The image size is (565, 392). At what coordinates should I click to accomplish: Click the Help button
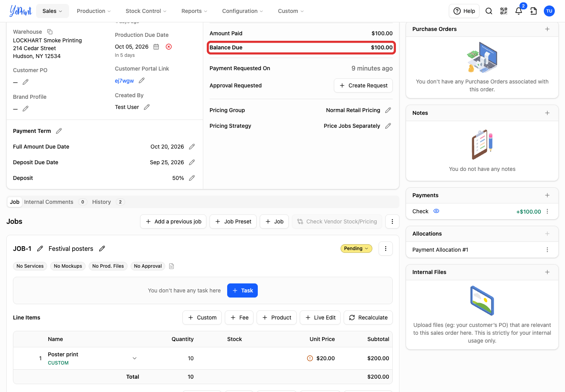coord(464,11)
